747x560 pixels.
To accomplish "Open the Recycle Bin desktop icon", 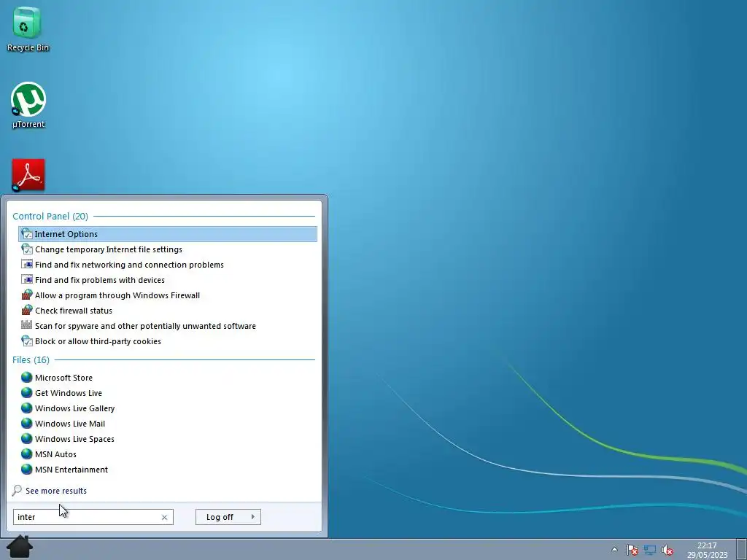I will 28,28.
